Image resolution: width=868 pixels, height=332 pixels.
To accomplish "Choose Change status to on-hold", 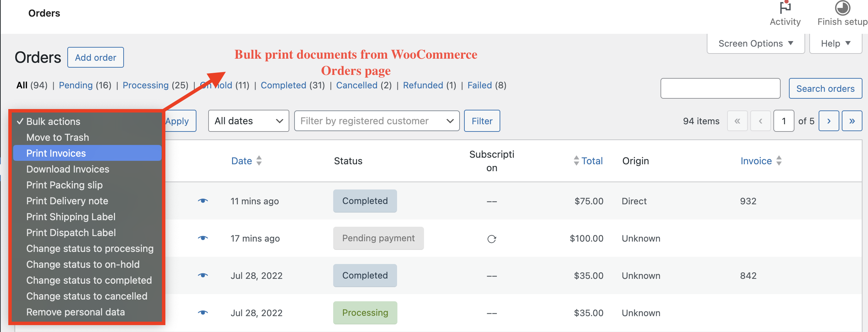I will tap(87, 264).
